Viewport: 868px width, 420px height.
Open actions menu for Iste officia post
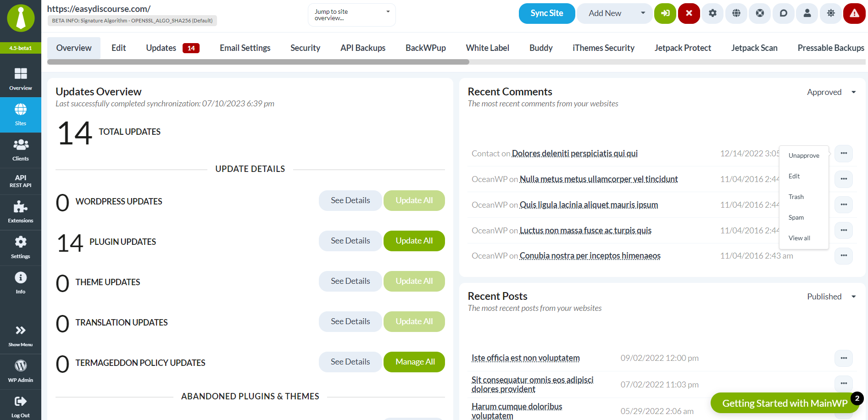[x=844, y=358]
